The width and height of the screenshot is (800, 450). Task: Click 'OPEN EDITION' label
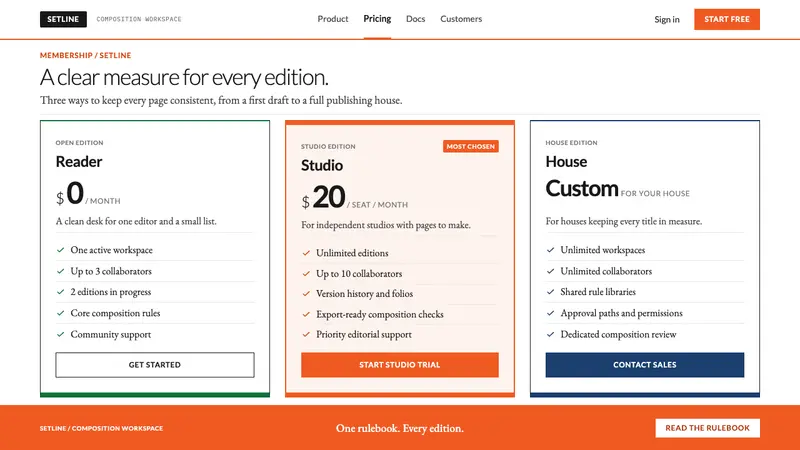click(79, 143)
